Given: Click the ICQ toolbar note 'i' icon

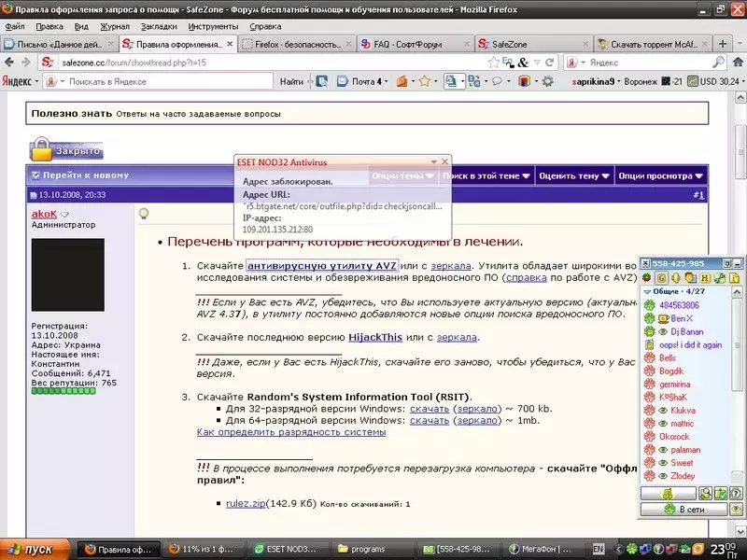Looking at the screenshot, I should [x=734, y=278].
